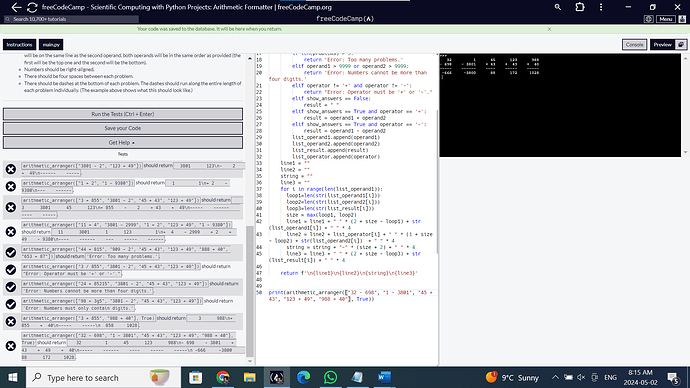
Task: Click passed icon for Operator must be test
Action: pyautogui.click(x=11, y=270)
